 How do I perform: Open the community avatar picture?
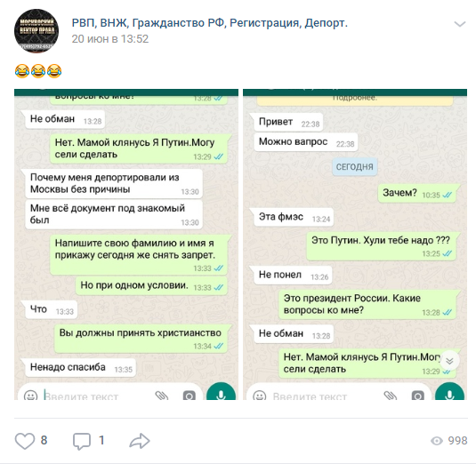(x=36, y=31)
